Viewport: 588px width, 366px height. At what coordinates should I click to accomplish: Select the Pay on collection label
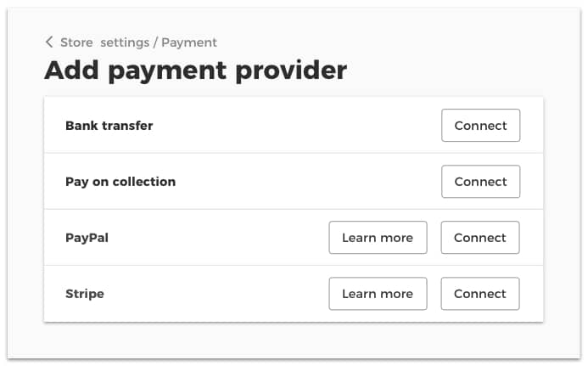[120, 182]
